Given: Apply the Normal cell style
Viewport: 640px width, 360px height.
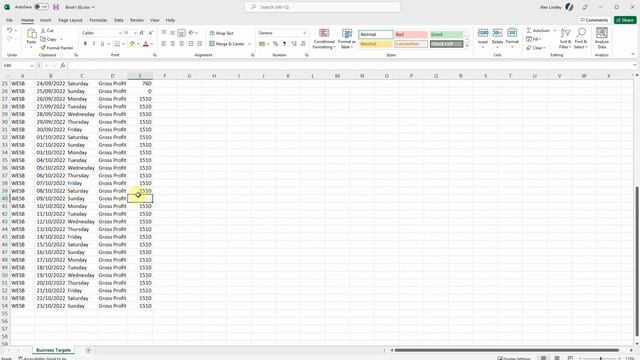Looking at the screenshot, I should (x=376, y=35).
